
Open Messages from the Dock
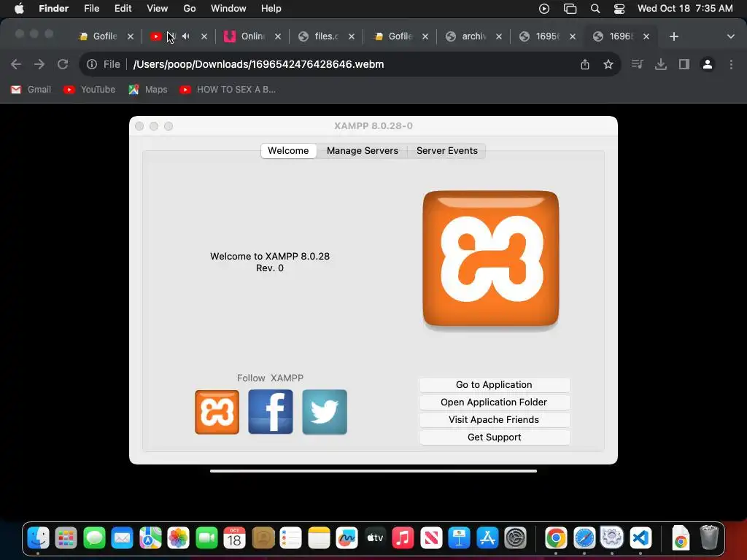coord(94,538)
